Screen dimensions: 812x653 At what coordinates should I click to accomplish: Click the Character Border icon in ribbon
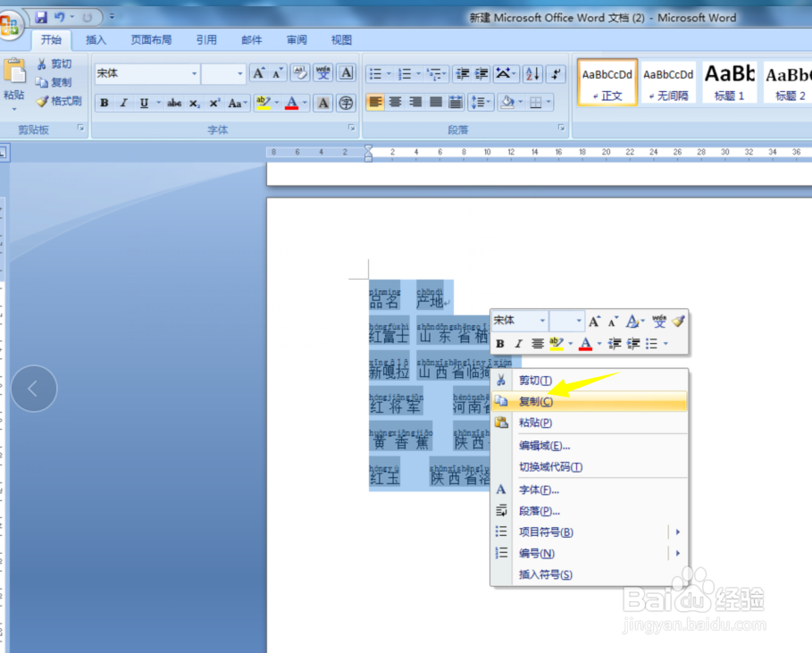pyautogui.click(x=347, y=73)
